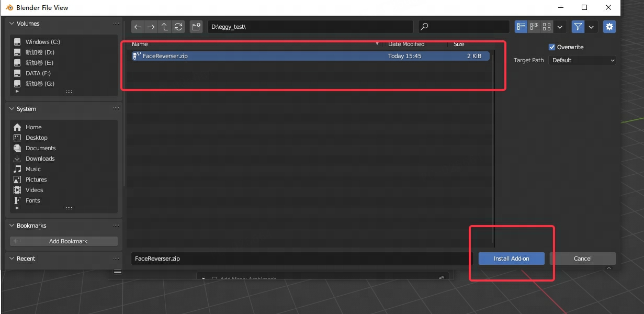
Task: Go forward to the next folder
Action: pyautogui.click(x=151, y=27)
